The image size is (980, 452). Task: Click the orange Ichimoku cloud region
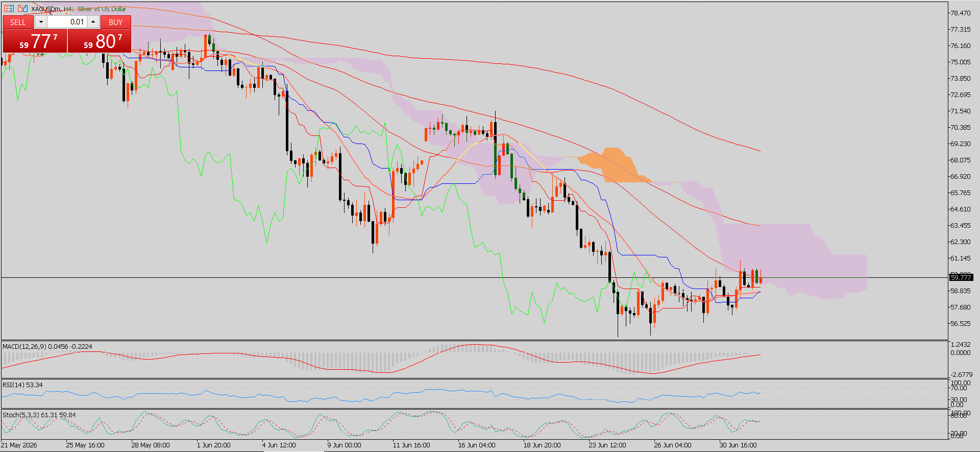click(615, 166)
